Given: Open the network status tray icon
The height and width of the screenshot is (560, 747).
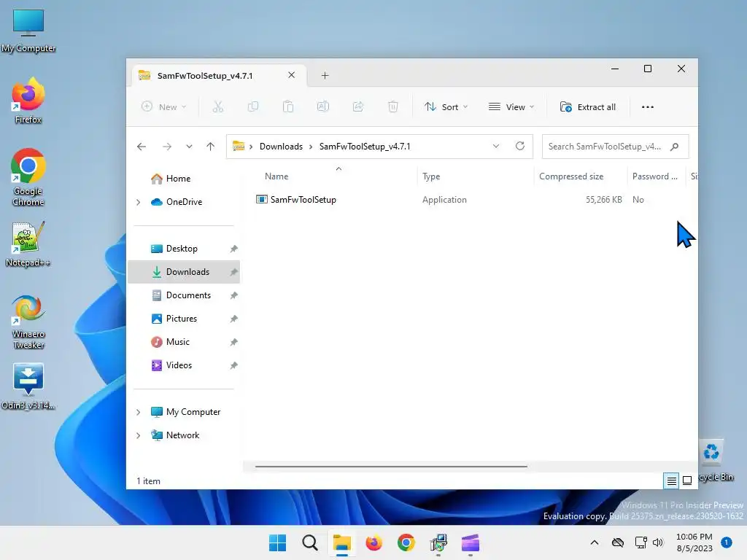Looking at the screenshot, I should click(640, 542).
